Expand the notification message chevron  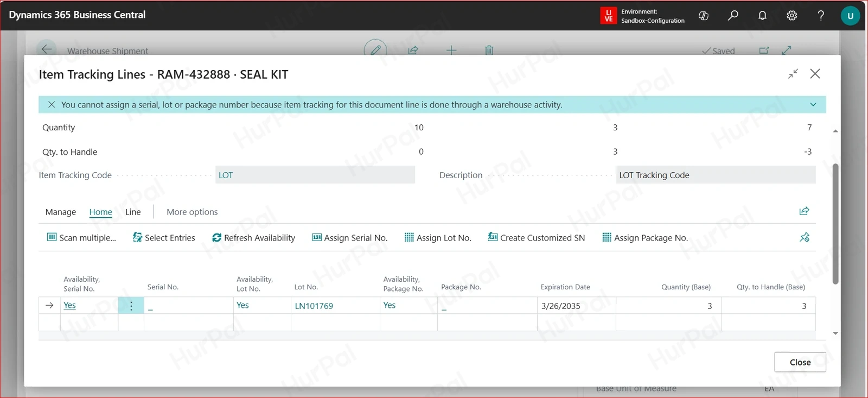coord(813,104)
